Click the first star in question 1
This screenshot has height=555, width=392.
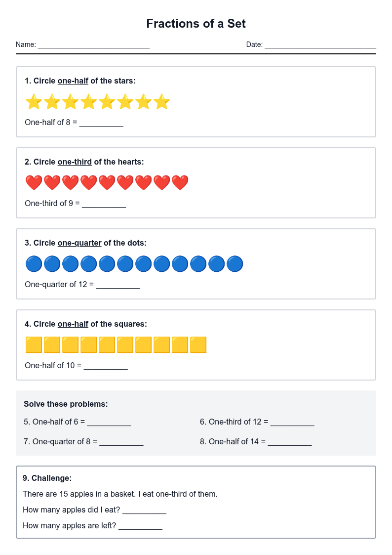[x=34, y=102]
